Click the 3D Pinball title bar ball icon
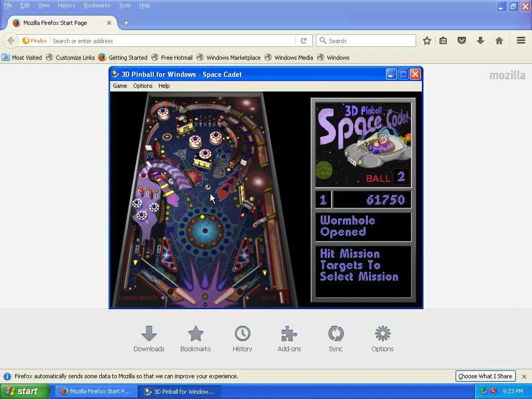The image size is (532, 399). click(x=115, y=74)
